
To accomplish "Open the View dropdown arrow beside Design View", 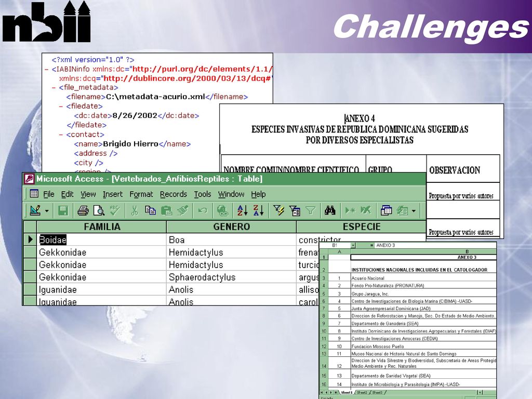I will pos(47,211).
